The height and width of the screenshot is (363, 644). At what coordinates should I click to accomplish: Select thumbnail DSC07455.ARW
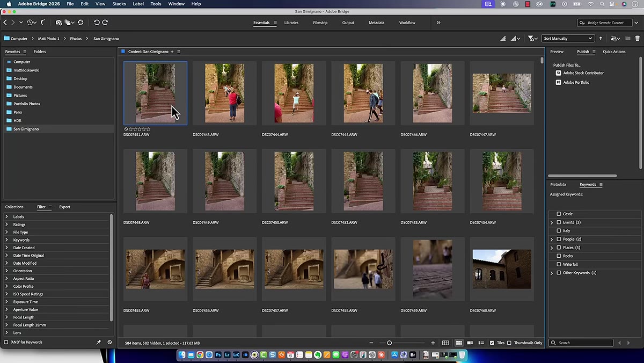click(155, 269)
